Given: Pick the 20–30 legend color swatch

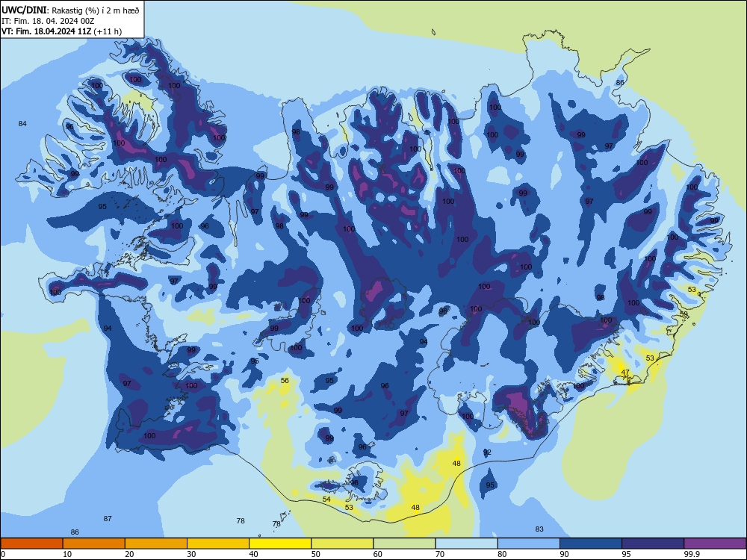Looking at the screenshot, I should click(x=156, y=544).
